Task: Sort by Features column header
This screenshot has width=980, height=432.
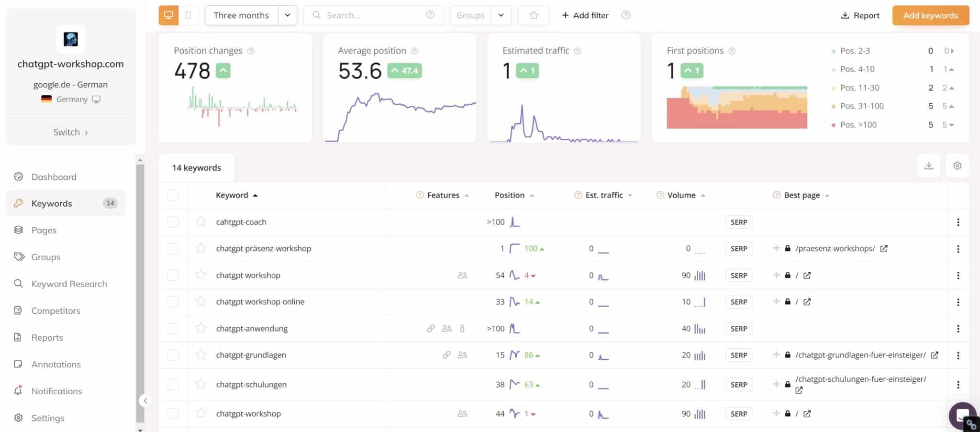Action: tap(443, 195)
